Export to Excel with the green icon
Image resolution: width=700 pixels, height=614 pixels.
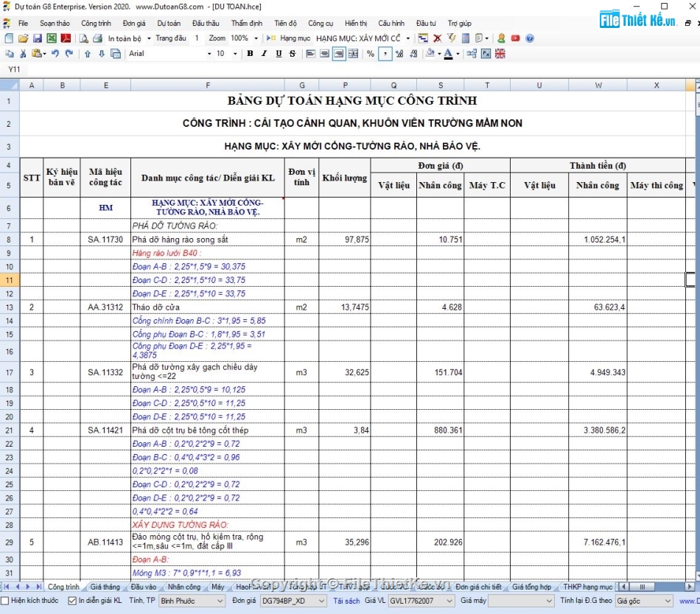click(x=52, y=38)
